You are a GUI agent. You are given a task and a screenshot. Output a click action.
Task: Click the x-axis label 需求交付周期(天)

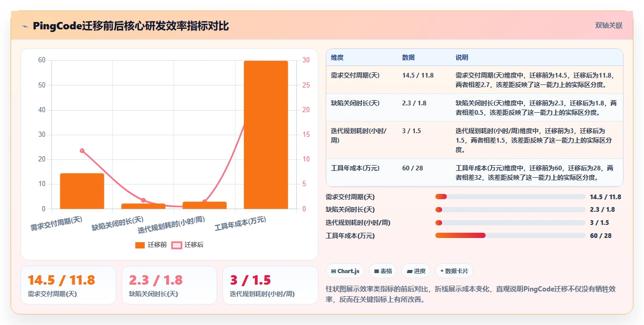56,224
